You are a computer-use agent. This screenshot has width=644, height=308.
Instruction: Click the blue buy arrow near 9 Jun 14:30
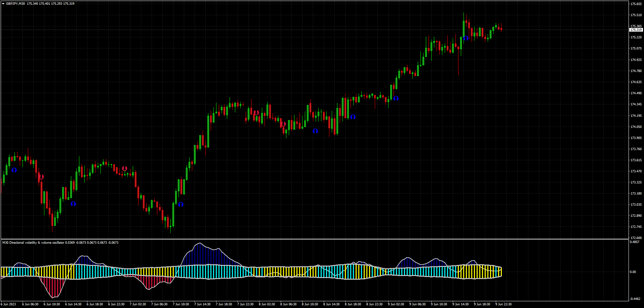(x=466, y=38)
